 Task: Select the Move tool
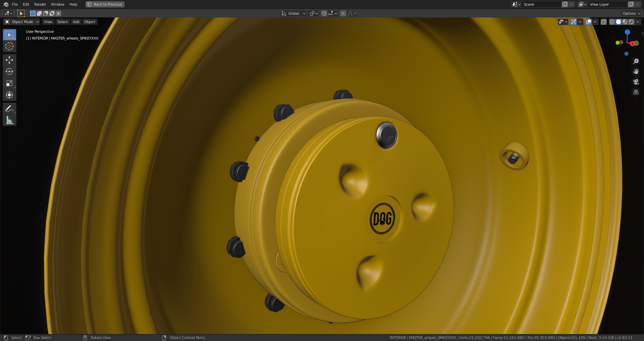pos(9,60)
